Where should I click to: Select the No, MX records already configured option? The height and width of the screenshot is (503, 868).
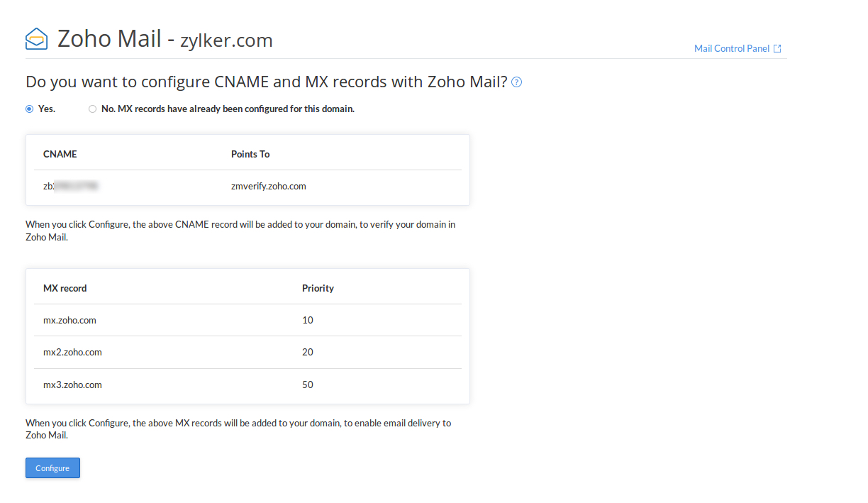click(93, 109)
